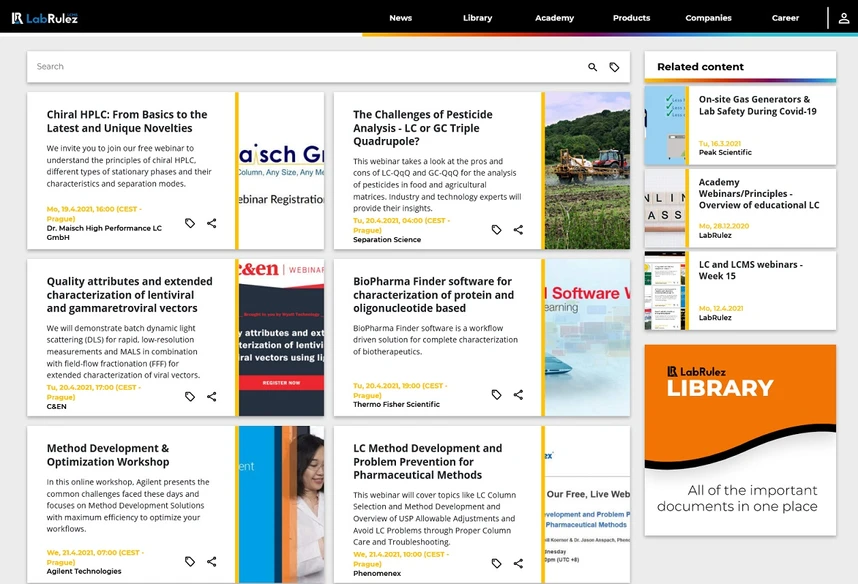Tag the Pesticide Analysis webinar
858x584 pixels.
point(496,230)
